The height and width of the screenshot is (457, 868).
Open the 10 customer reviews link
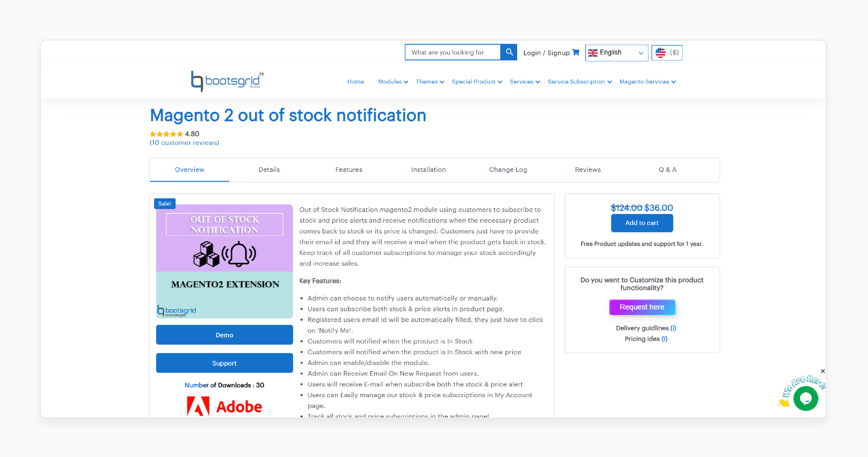[x=184, y=143]
